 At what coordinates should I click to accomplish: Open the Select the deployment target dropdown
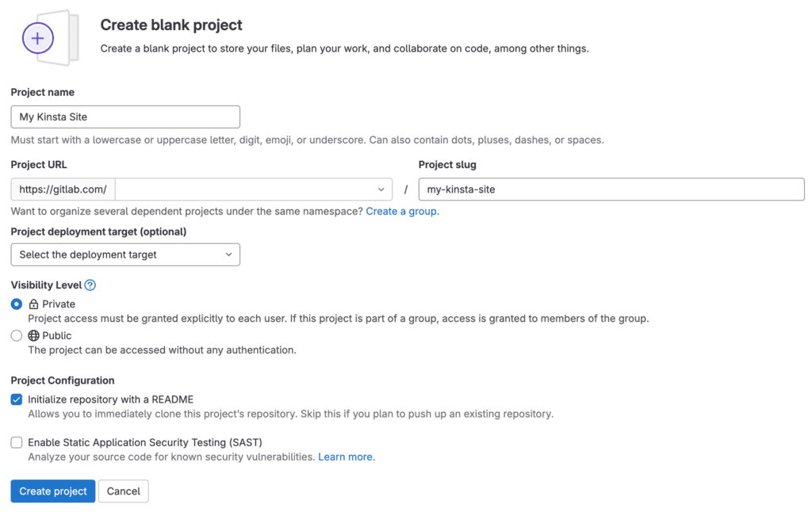pos(125,254)
